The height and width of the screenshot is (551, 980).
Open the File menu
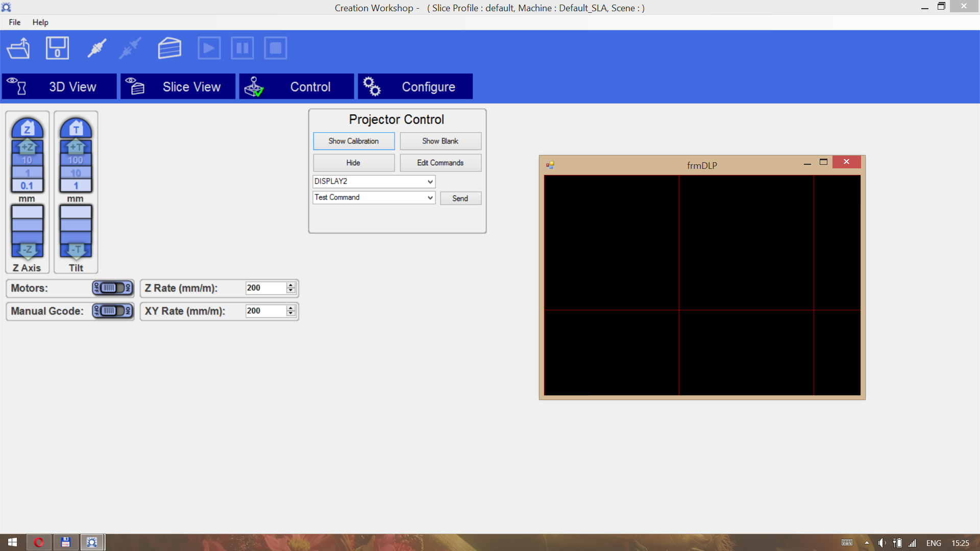[x=14, y=22]
